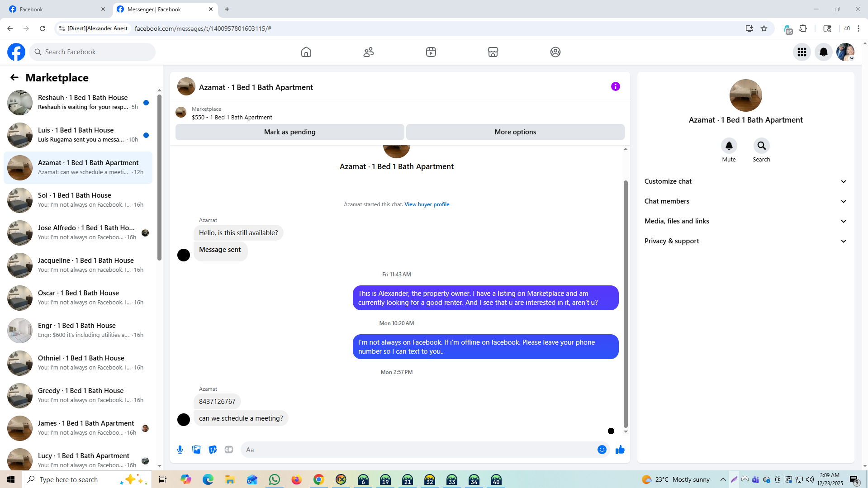868x488 pixels.
Task: Open WhatsApp from the taskbar
Action: (x=275, y=479)
